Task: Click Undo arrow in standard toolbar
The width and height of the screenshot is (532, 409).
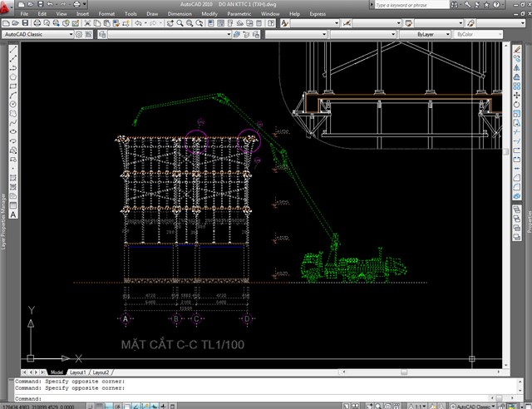Action: tap(138, 23)
